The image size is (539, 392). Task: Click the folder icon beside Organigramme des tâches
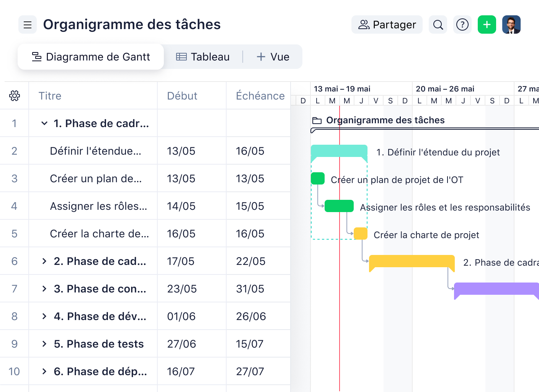(x=317, y=121)
